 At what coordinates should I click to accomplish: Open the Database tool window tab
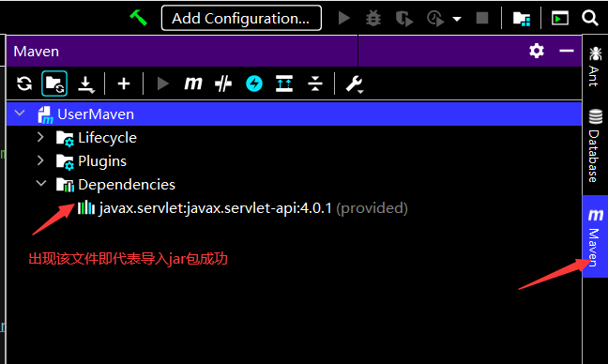coord(595,145)
